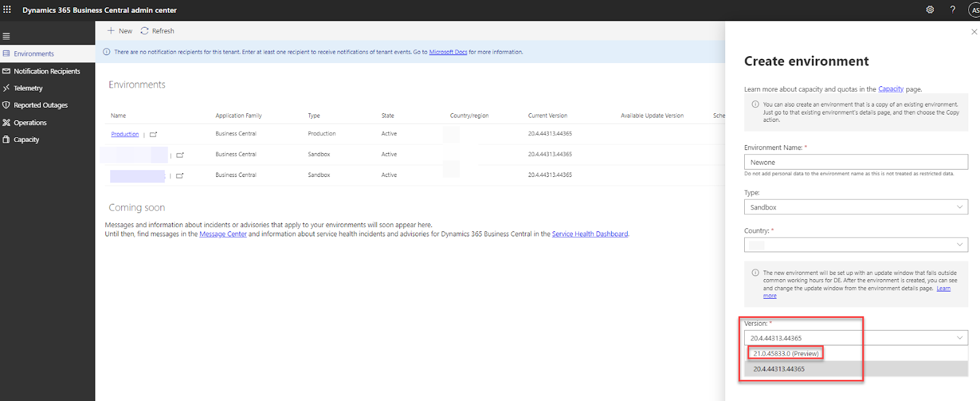Click the open icon next to Production
This screenshot has height=401, width=980.
153,134
